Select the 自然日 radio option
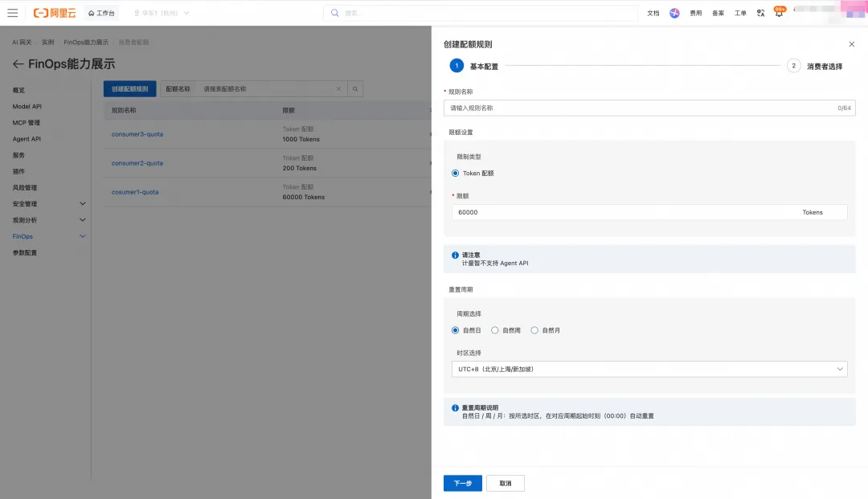 point(455,330)
